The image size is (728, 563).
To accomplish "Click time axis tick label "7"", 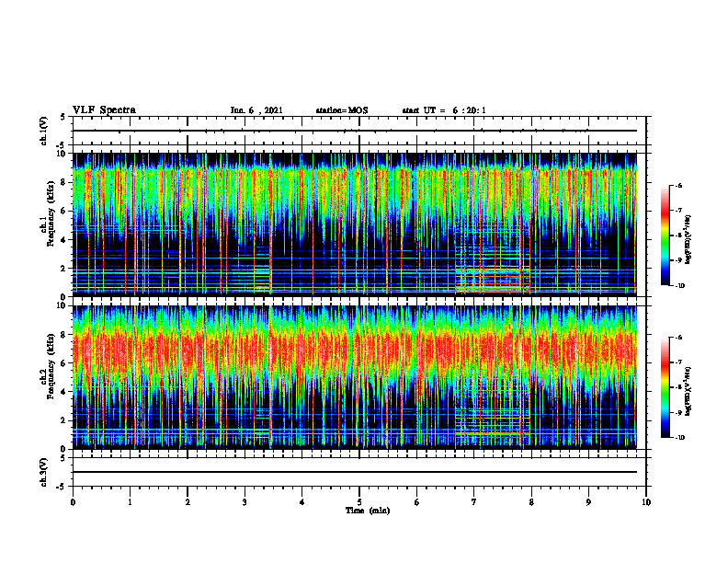I will coord(474,502).
